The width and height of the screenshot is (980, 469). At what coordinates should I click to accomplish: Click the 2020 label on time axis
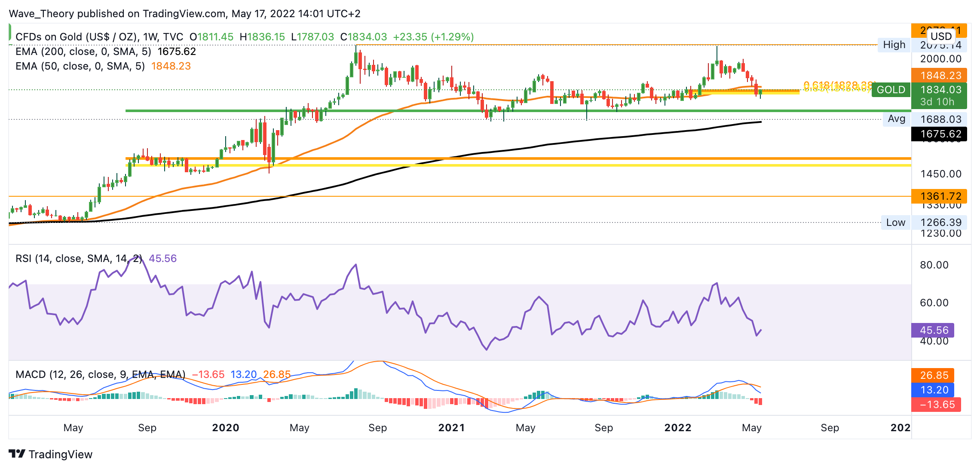(226, 428)
